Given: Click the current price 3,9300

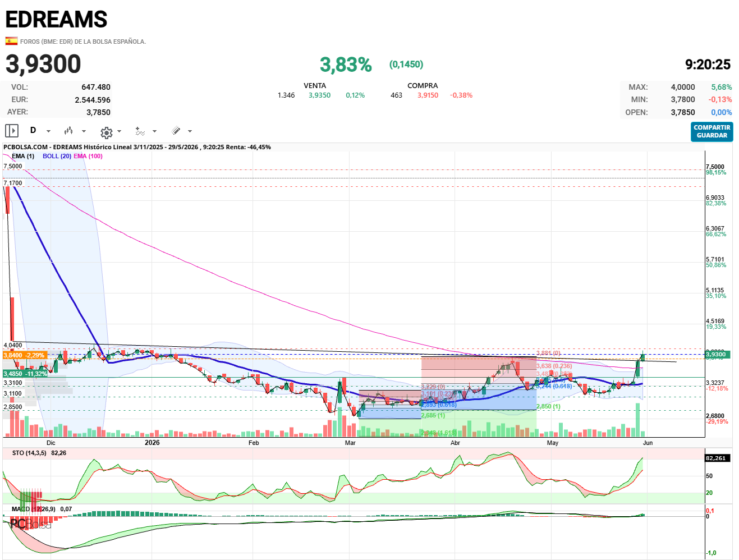Looking at the screenshot, I should pyautogui.click(x=43, y=64).
